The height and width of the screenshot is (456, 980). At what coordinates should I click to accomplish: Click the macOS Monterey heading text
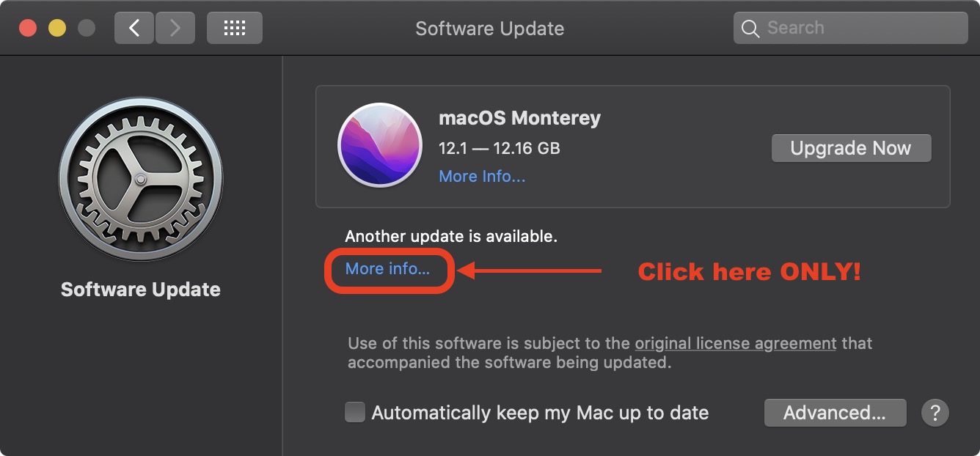[519, 118]
